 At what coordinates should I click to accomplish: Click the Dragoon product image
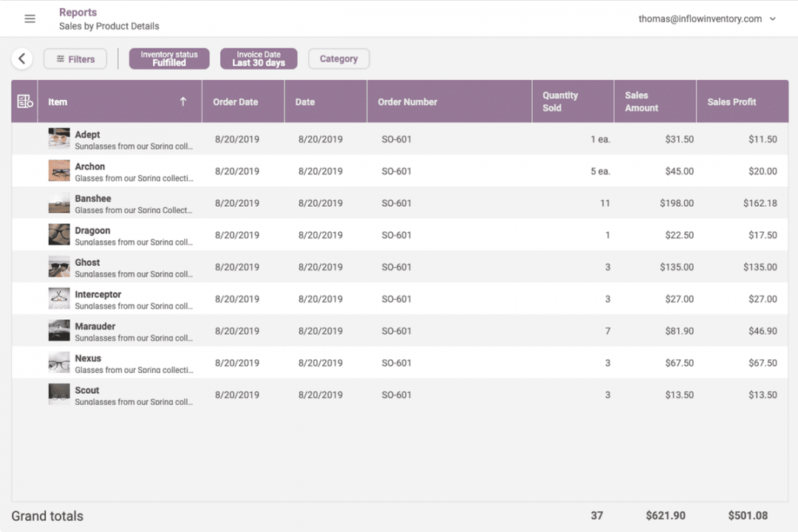[58, 234]
